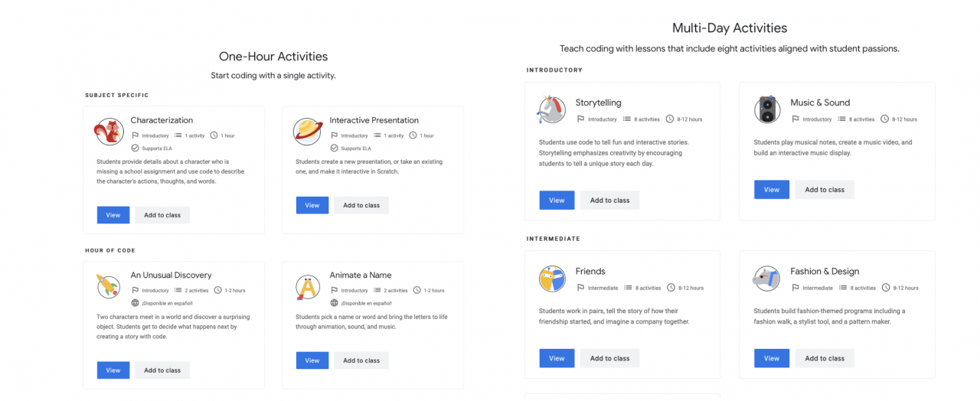Click the Fashion & Design icon
This screenshot has height=401, width=980.
tap(766, 279)
